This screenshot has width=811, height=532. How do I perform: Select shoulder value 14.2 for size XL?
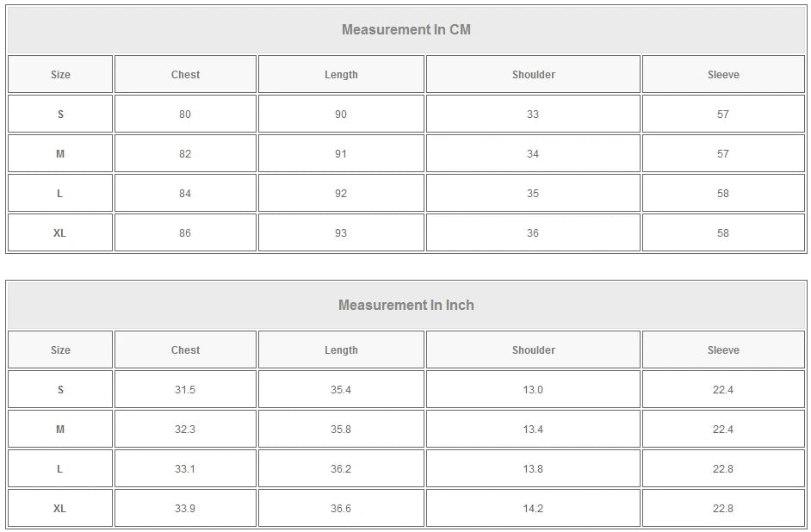(533, 509)
